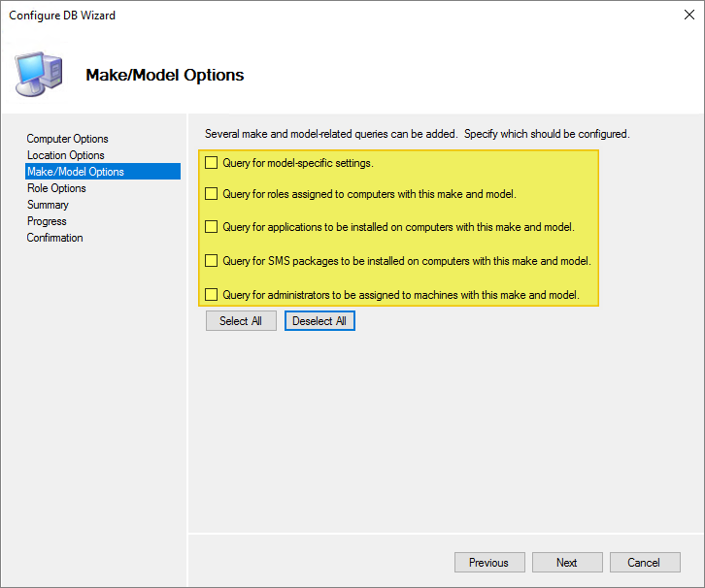Toggle query for administrators checkbox
Viewport: 705px width, 588px height.
point(212,294)
